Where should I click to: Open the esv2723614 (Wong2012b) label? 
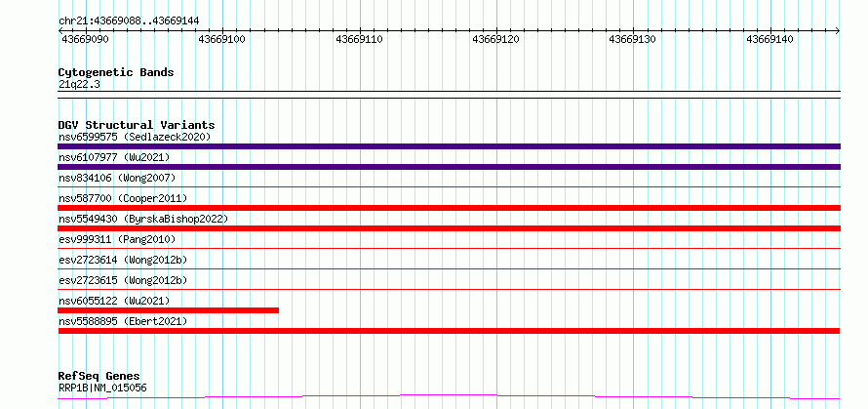point(123,260)
